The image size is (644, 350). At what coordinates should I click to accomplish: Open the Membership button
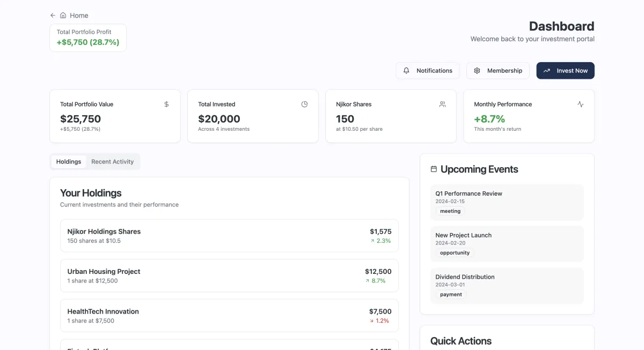(497, 71)
